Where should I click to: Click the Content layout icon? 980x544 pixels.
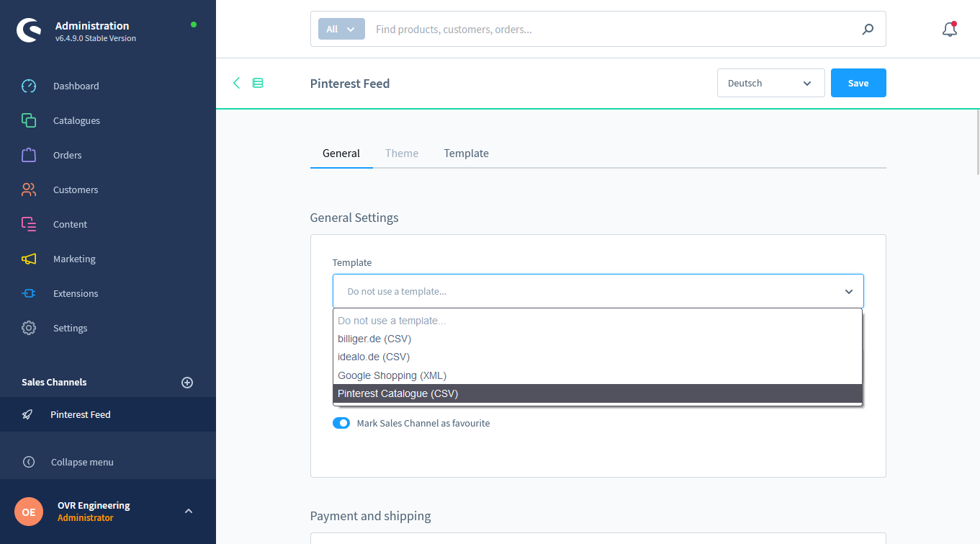(x=29, y=224)
